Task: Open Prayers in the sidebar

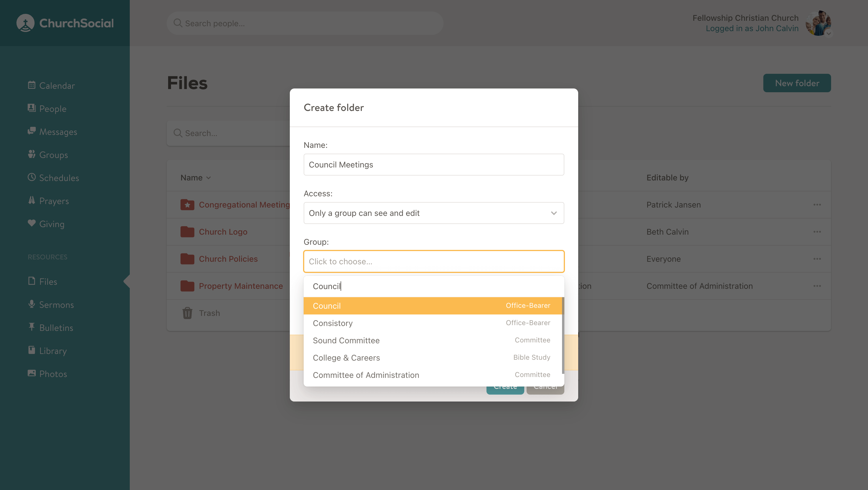Action: [48, 201]
